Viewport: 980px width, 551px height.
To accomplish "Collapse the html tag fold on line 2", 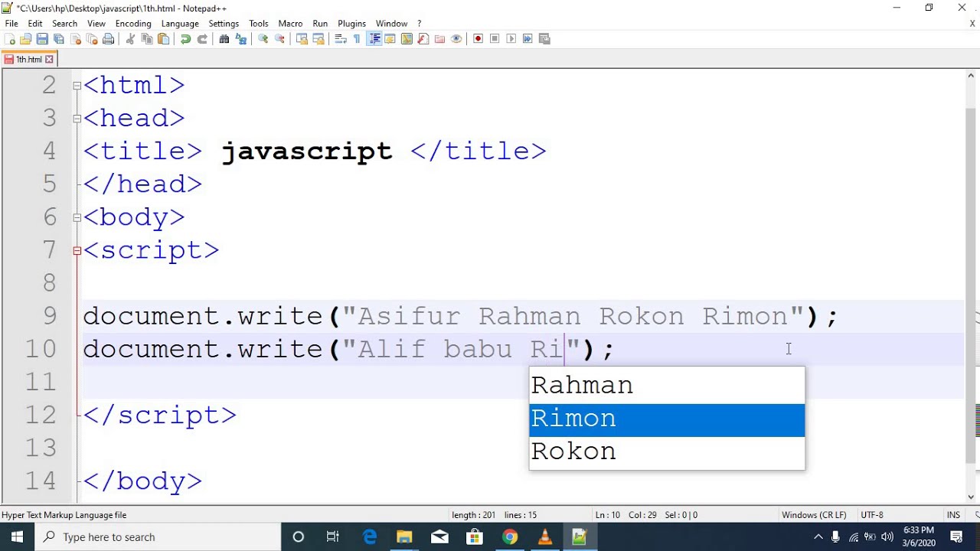I will click(x=77, y=86).
